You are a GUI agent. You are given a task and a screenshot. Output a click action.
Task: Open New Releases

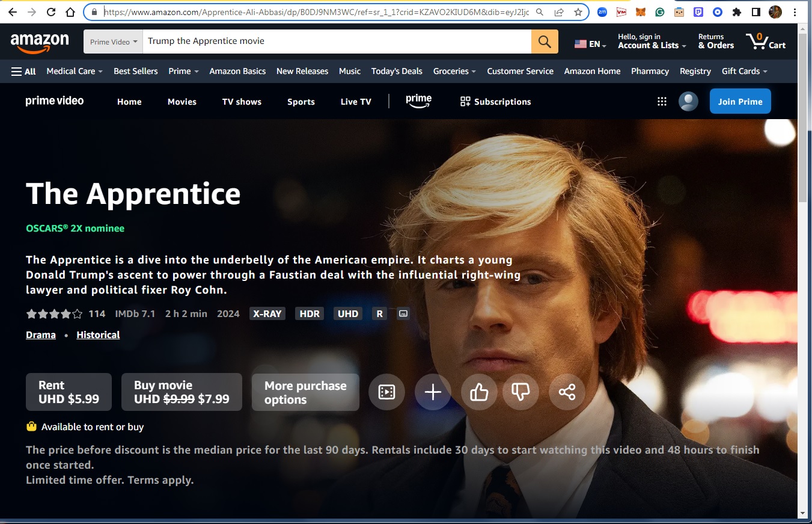click(x=302, y=71)
